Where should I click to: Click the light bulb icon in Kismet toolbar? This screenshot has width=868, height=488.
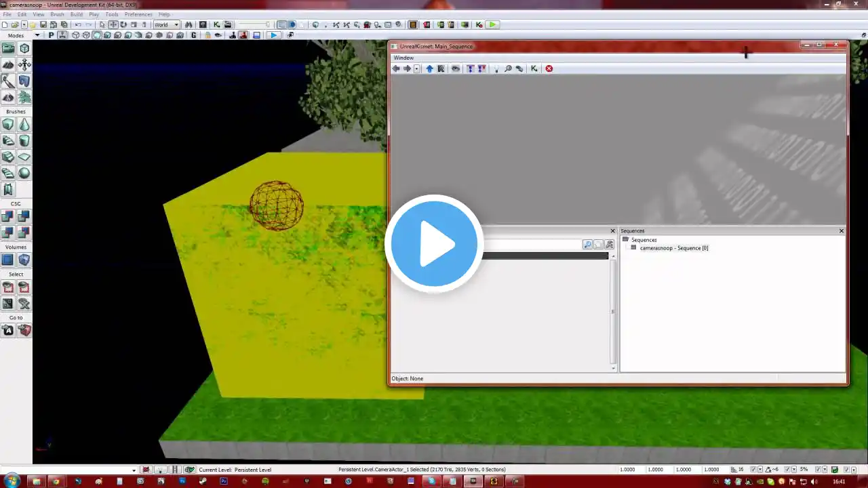point(496,68)
